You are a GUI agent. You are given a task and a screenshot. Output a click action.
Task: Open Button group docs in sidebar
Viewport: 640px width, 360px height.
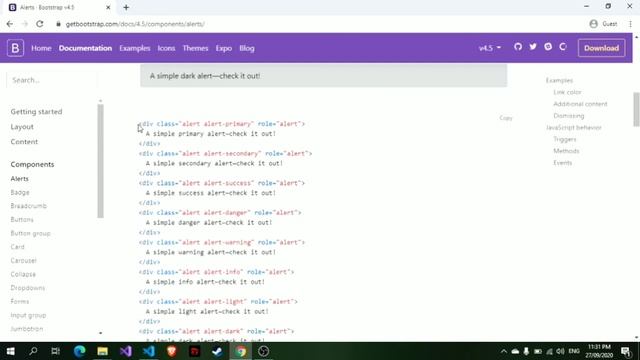[31, 233]
